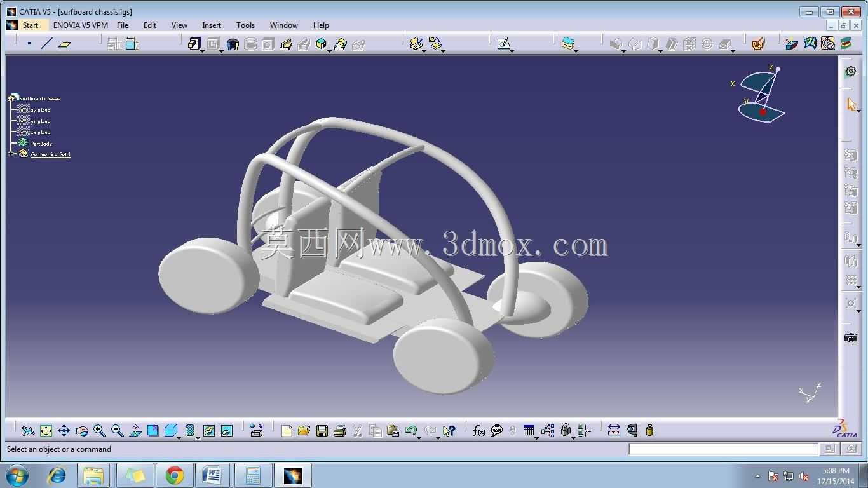Open the Tools menu
The image size is (868, 488).
tap(245, 25)
